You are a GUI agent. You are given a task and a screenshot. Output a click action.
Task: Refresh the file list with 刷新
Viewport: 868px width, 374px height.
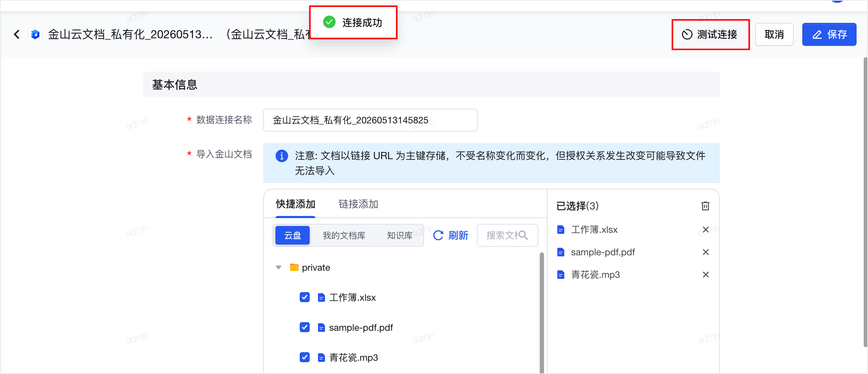tap(451, 235)
